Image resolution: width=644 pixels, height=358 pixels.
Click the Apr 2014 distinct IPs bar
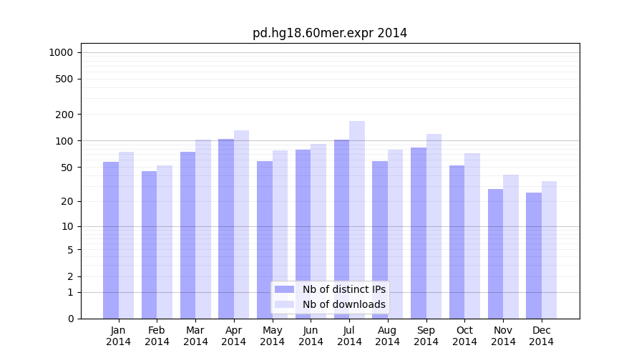point(226,229)
